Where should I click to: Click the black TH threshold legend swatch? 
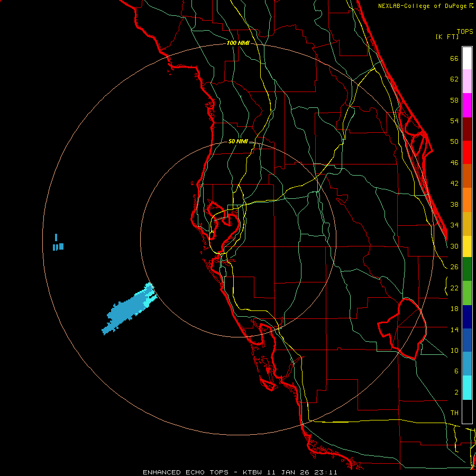467,411
